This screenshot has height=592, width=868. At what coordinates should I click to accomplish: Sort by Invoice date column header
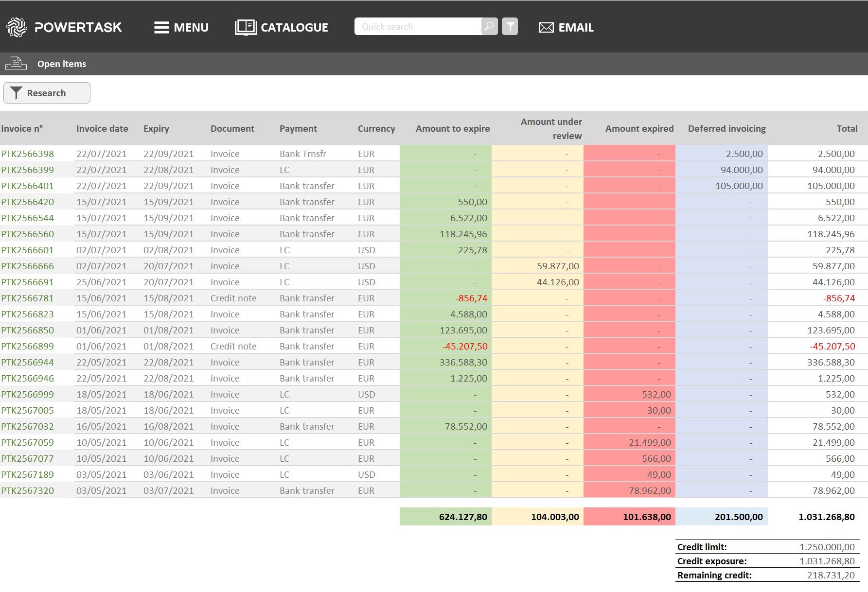(x=102, y=128)
